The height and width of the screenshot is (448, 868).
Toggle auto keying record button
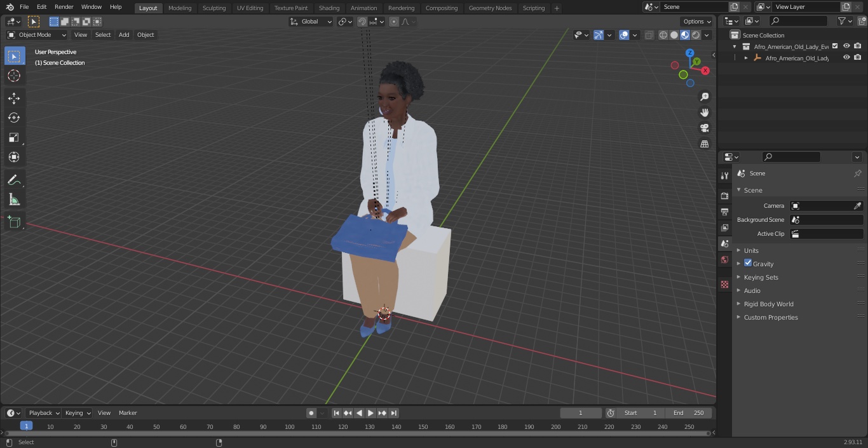click(x=311, y=413)
